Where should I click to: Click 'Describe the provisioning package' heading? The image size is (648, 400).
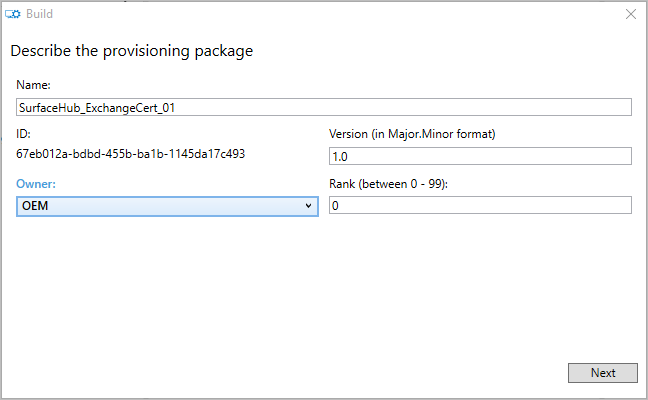coord(131,51)
